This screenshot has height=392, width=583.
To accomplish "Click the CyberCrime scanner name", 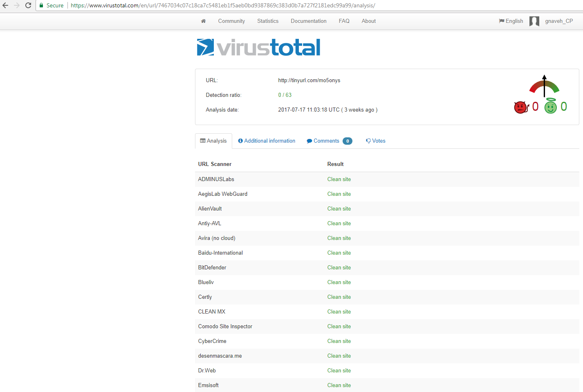I will tap(212, 341).
